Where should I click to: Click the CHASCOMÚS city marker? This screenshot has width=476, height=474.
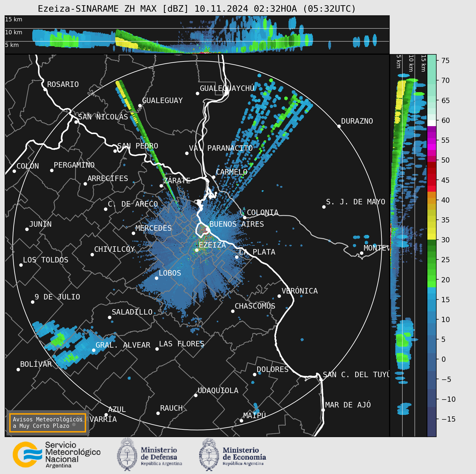point(233,311)
